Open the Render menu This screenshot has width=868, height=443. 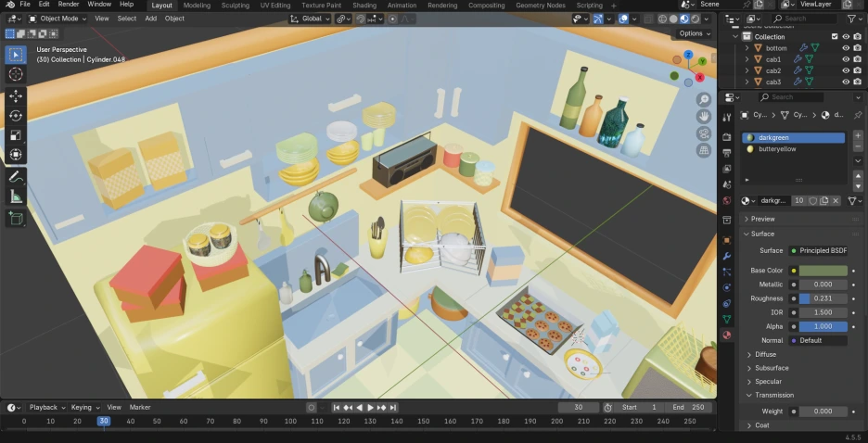69,5
